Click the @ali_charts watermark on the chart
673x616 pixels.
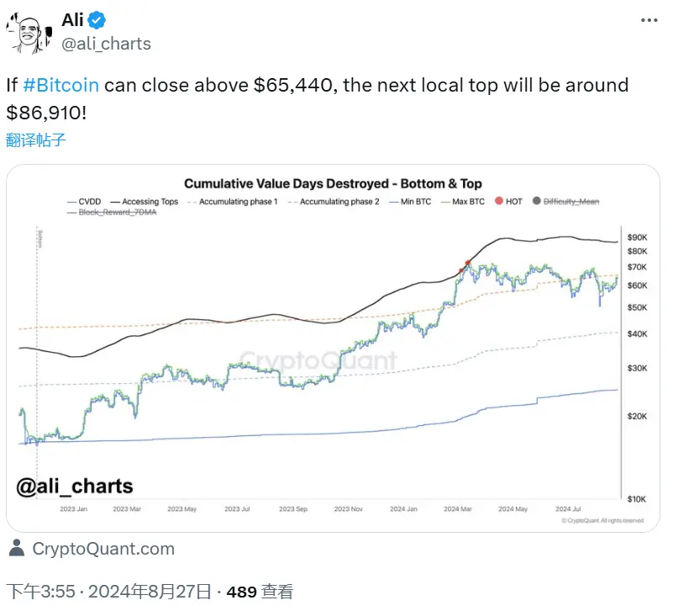coord(76,486)
